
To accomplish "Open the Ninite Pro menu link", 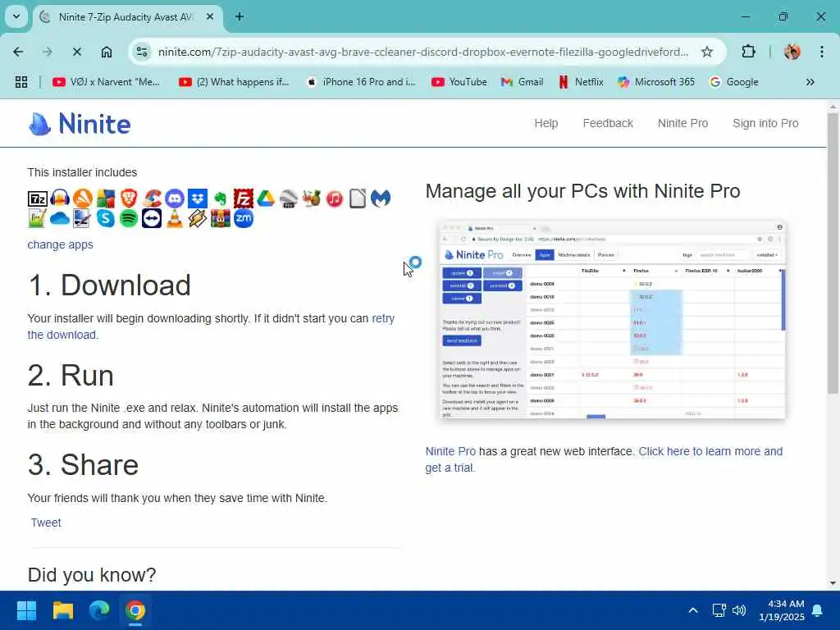I will coord(682,123).
